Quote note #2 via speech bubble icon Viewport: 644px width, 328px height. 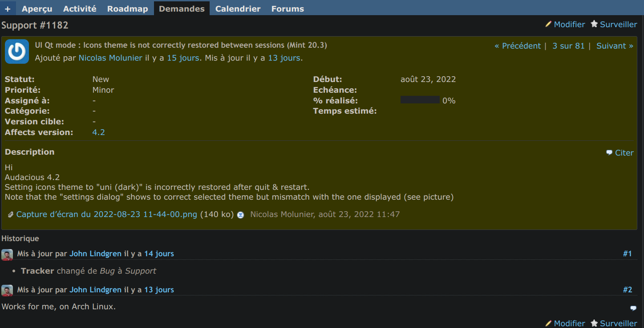[x=633, y=308]
